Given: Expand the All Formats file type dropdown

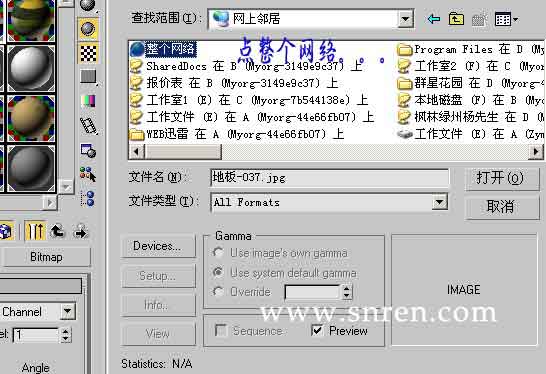Looking at the screenshot, I should 439,202.
